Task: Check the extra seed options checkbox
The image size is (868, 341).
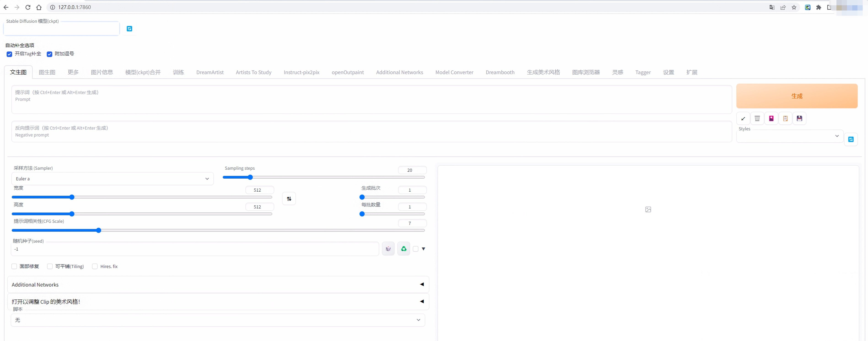Action: point(415,249)
